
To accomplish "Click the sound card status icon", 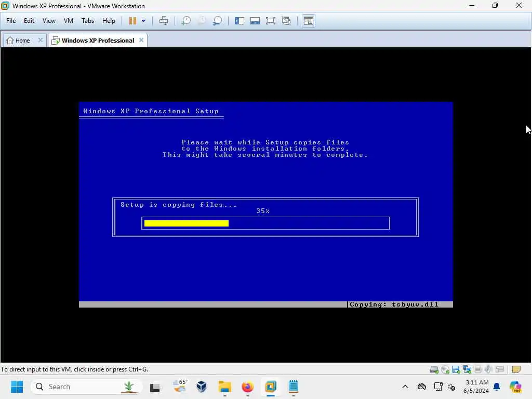I will coord(488,369).
